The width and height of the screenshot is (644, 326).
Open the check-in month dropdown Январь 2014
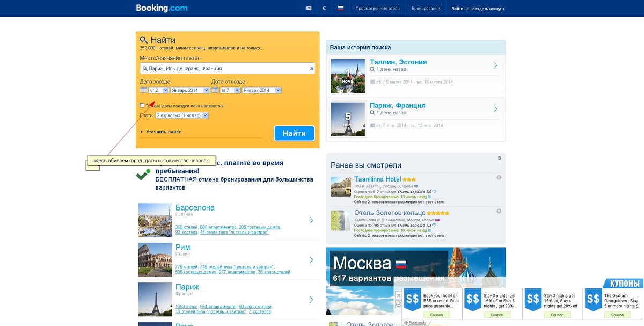[x=189, y=90]
